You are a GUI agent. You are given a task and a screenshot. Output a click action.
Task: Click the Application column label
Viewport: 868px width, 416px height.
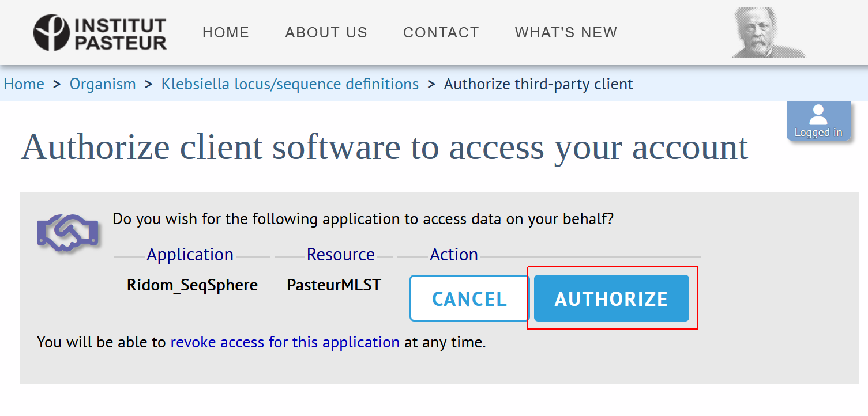[190, 255]
